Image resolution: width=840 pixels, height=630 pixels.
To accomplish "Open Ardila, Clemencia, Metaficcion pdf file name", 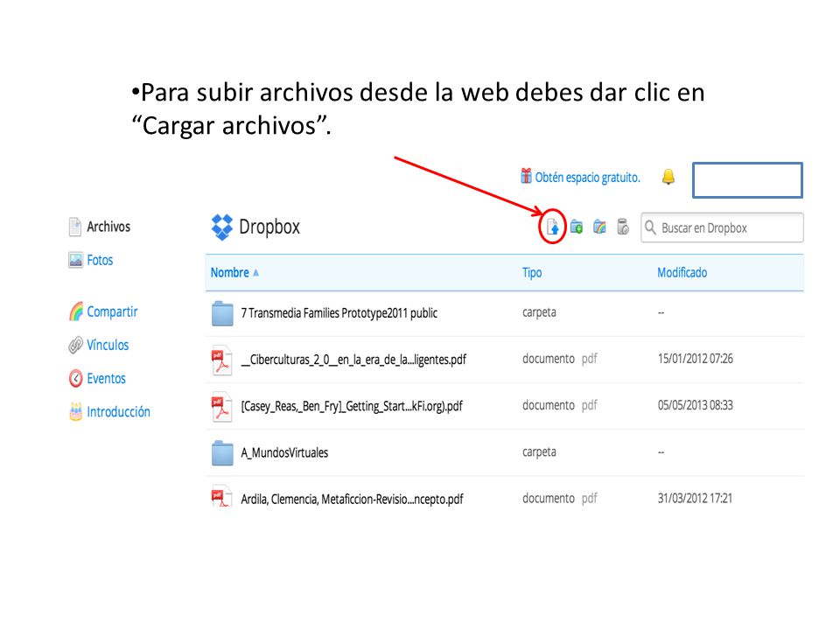I will click(x=352, y=500).
